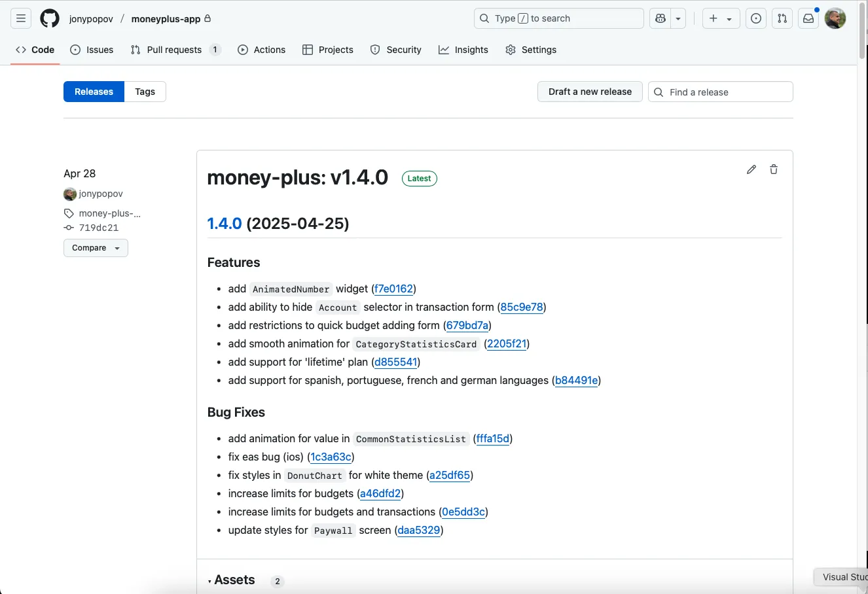Delete release using the trash icon
This screenshot has height=594, width=868.
[x=774, y=169]
